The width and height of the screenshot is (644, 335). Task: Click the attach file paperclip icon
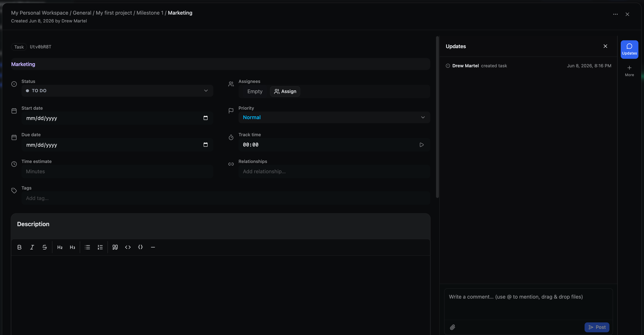click(452, 327)
